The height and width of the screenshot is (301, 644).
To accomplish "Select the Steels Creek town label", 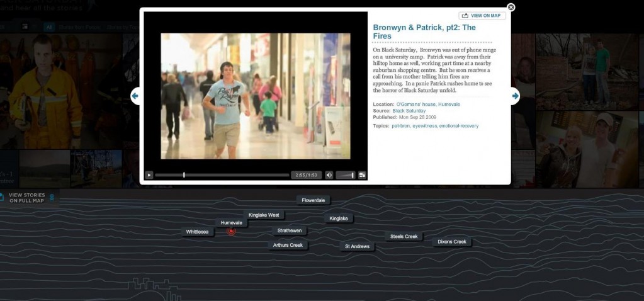I will 404,237.
